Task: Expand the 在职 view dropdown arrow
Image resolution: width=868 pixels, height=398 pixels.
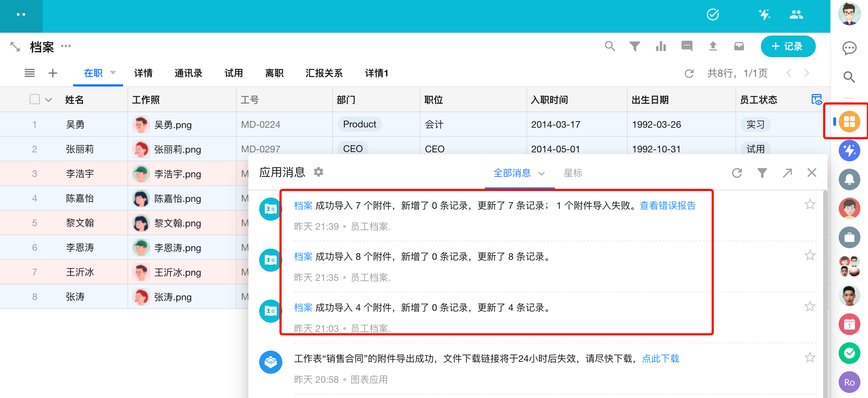Action: tap(113, 73)
